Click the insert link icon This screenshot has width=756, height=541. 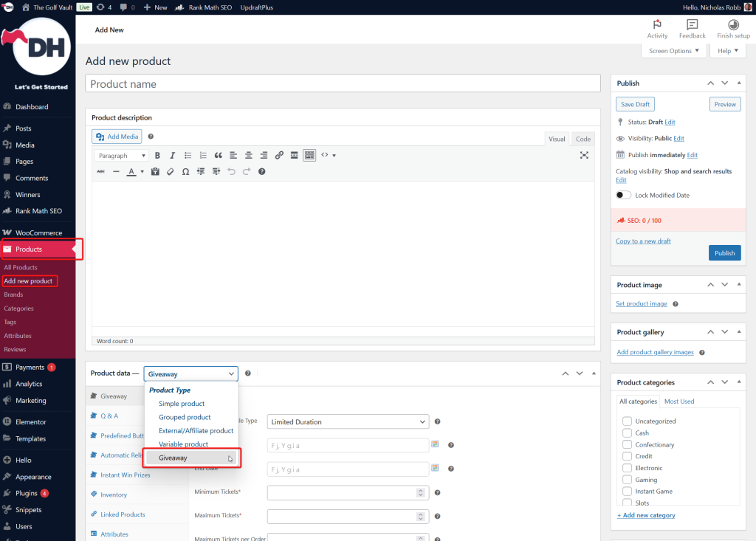[279, 156]
